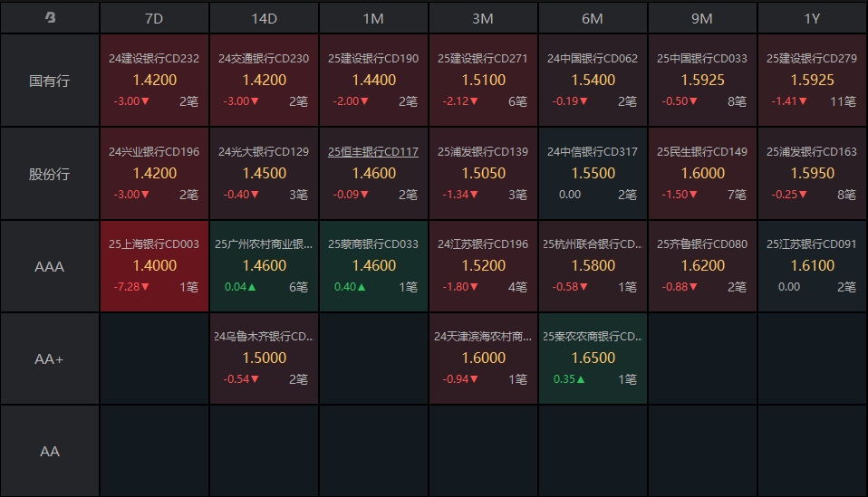Click the 1.5050 yield value
The height and width of the screenshot is (497, 868).
tap(483, 174)
